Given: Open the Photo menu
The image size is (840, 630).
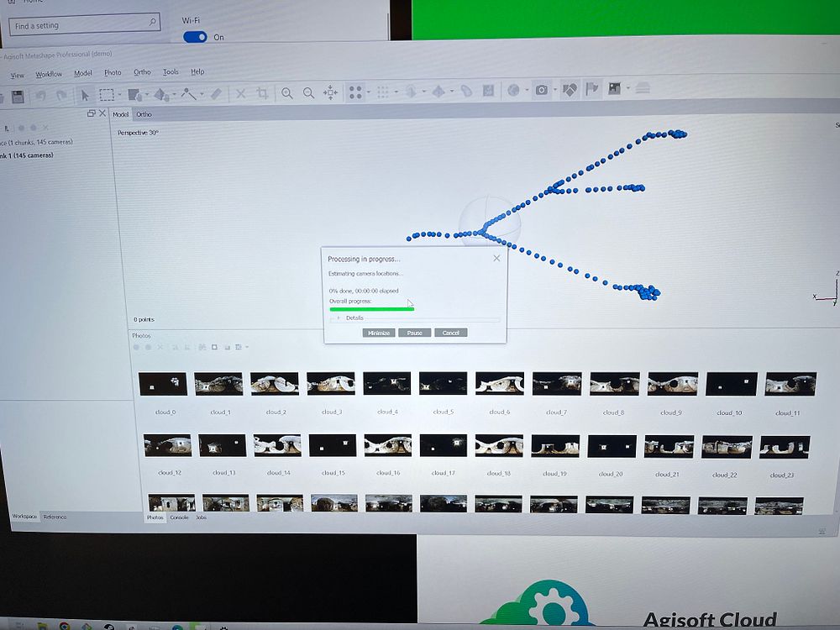Looking at the screenshot, I should tap(113, 73).
